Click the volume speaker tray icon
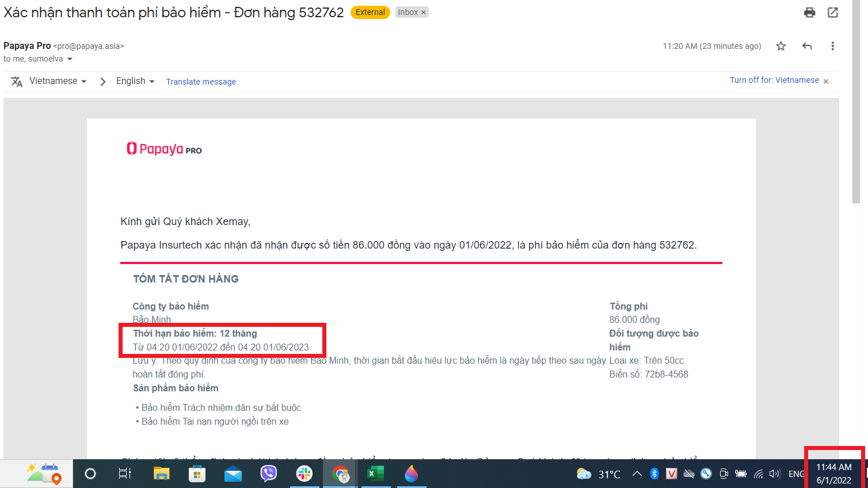Screen dimensions: 868x488 [775, 474]
